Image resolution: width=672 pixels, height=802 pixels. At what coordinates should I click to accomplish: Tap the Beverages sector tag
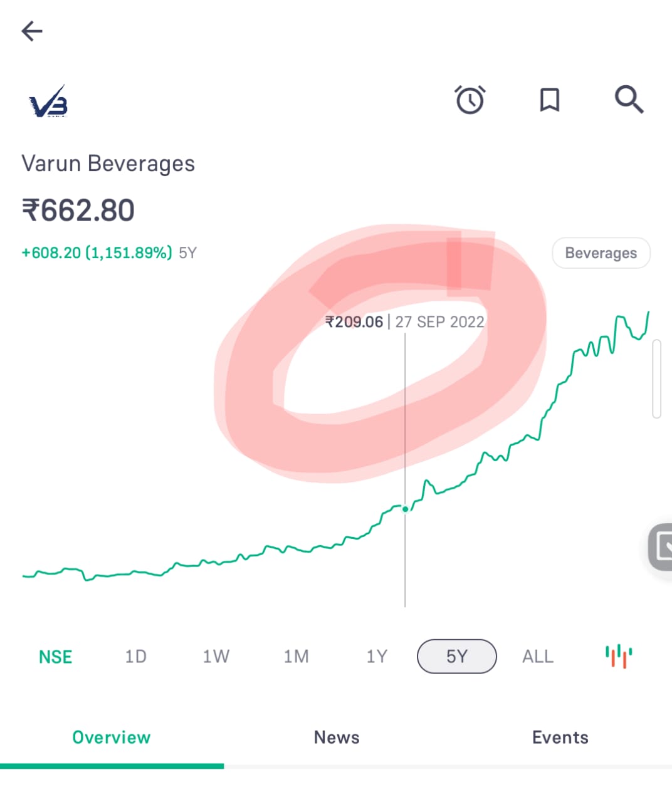point(601,253)
